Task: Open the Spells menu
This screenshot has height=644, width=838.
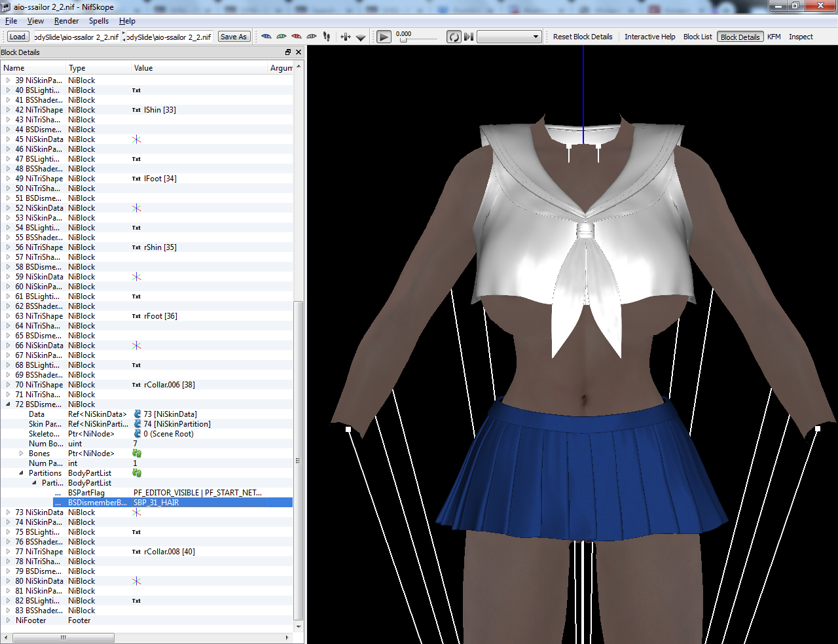Action: [x=99, y=21]
